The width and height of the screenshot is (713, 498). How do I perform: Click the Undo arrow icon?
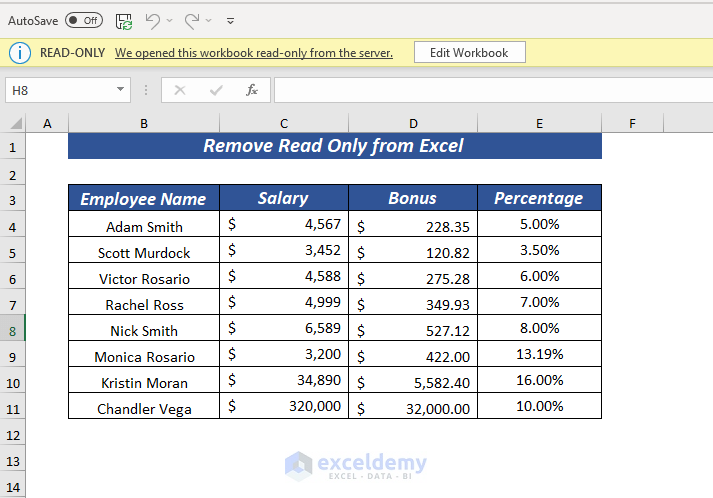tap(152, 20)
